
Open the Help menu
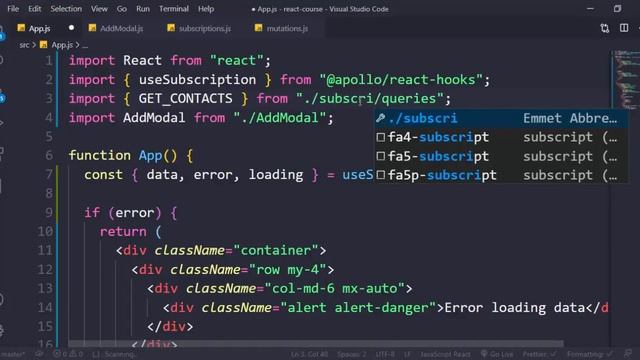[x=206, y=9]
